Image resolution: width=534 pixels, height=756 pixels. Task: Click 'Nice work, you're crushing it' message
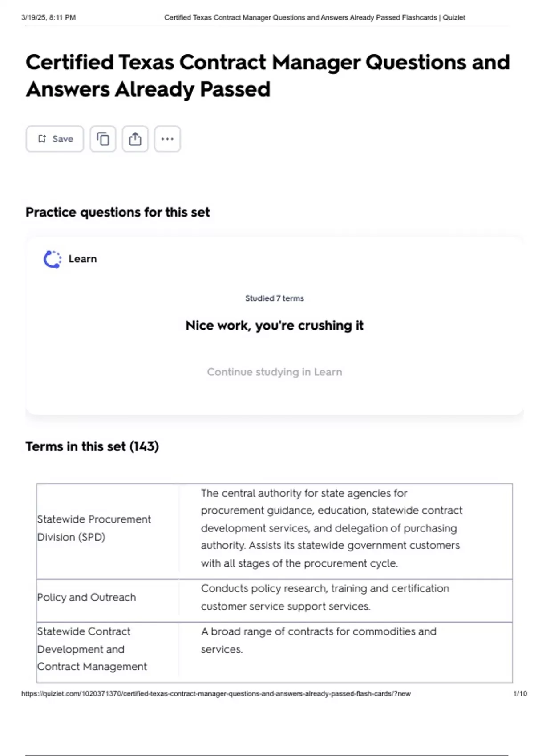coord(274,325)
